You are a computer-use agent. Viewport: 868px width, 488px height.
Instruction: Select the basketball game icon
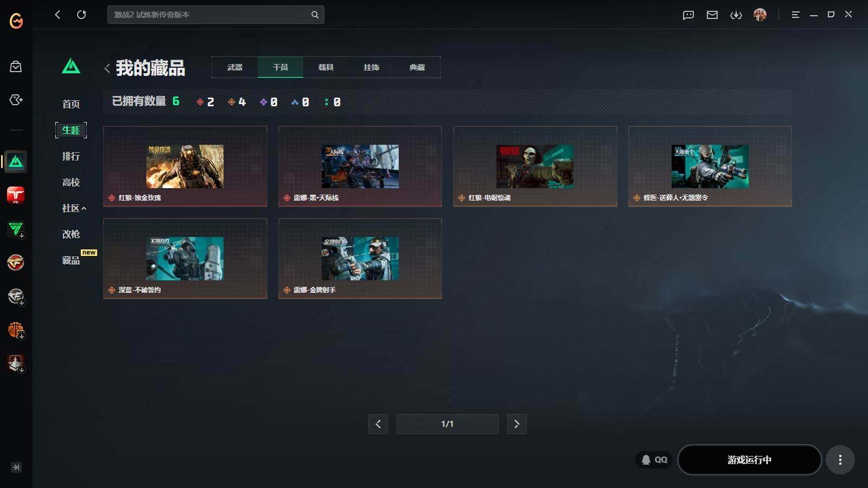click(16, 330)
